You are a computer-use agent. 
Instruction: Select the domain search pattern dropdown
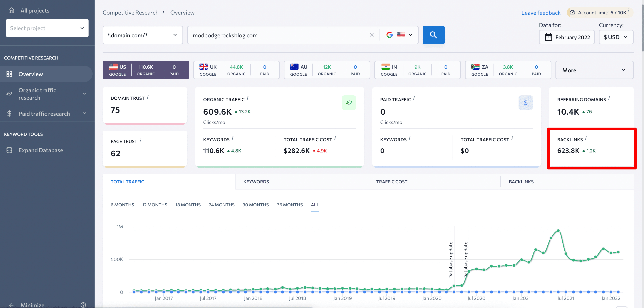(142, 35)
